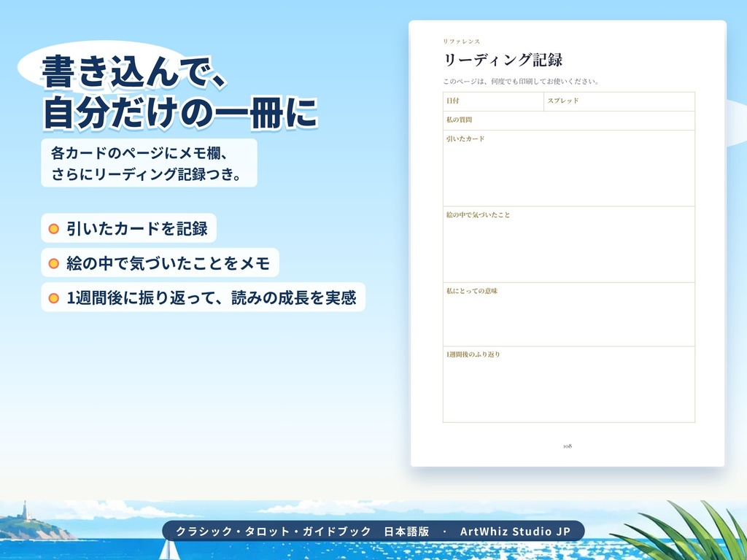Click the '日付' field in the table
This screenshot has width=747, height=560.
pos(493,101)
